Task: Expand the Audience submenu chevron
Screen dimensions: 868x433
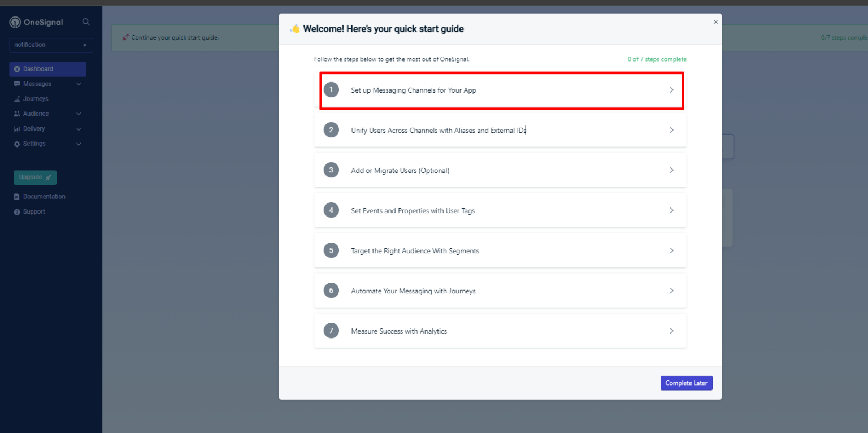Action: 79,114
